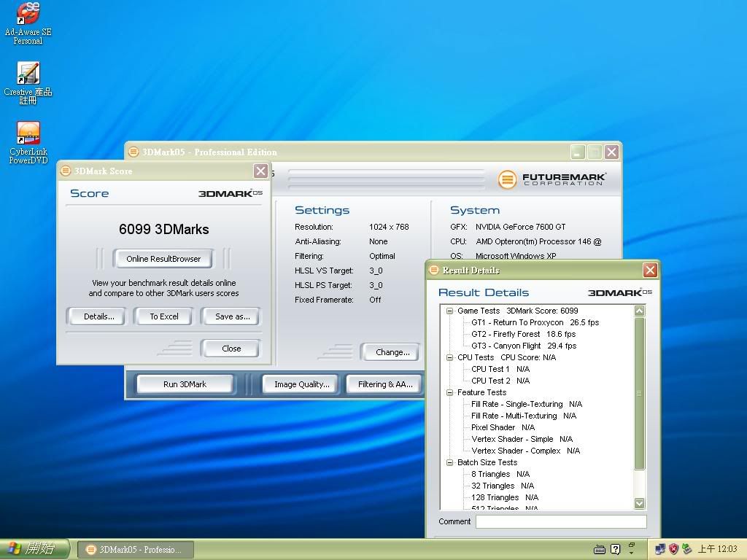Collapse the Batch Size Tests node
This screenshot has width=747, height=560.
click(450, 462)
